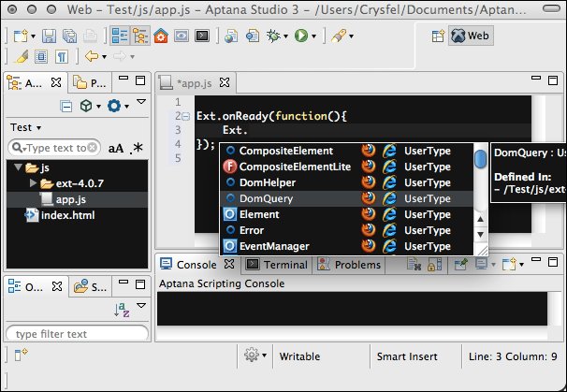Click the file search filter text field
This screenshot has width=567, height=392.
click(54, 148)
